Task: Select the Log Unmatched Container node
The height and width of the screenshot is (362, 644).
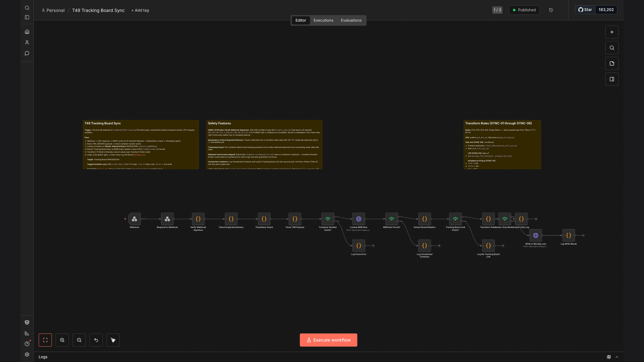Action: (x=425, y=246)
